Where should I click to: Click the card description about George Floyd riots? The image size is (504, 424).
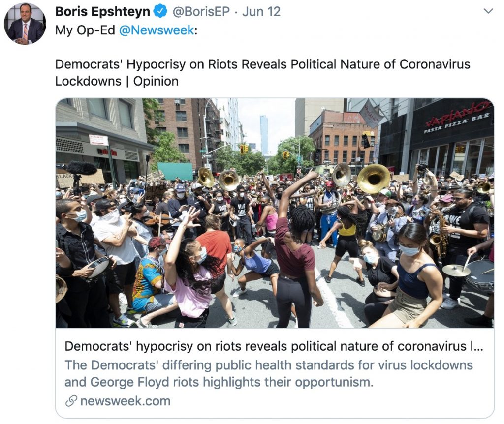[x=269, y=373]
